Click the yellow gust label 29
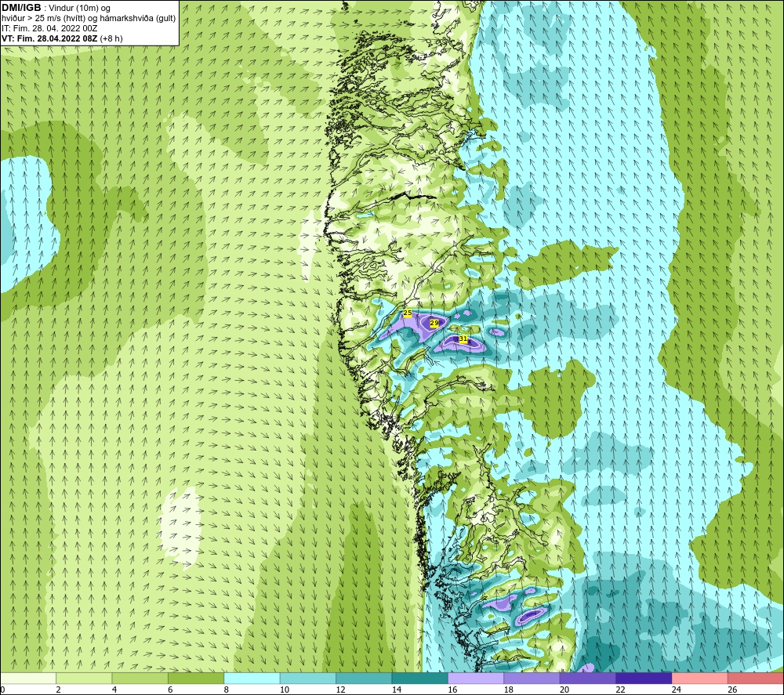784x695 pixels. point(434,324)
